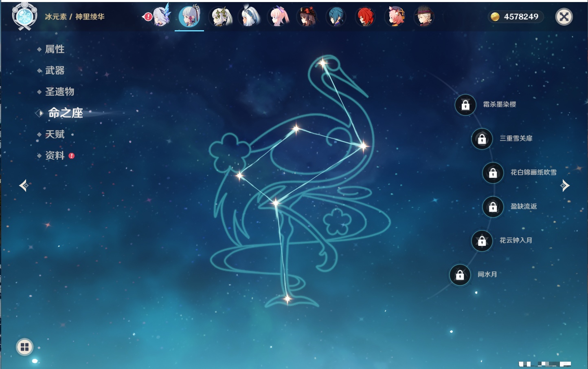Click the Mora amount 4578249
Image resolution: width=588 pixels, height=369 pixels.
click(521, 17)
